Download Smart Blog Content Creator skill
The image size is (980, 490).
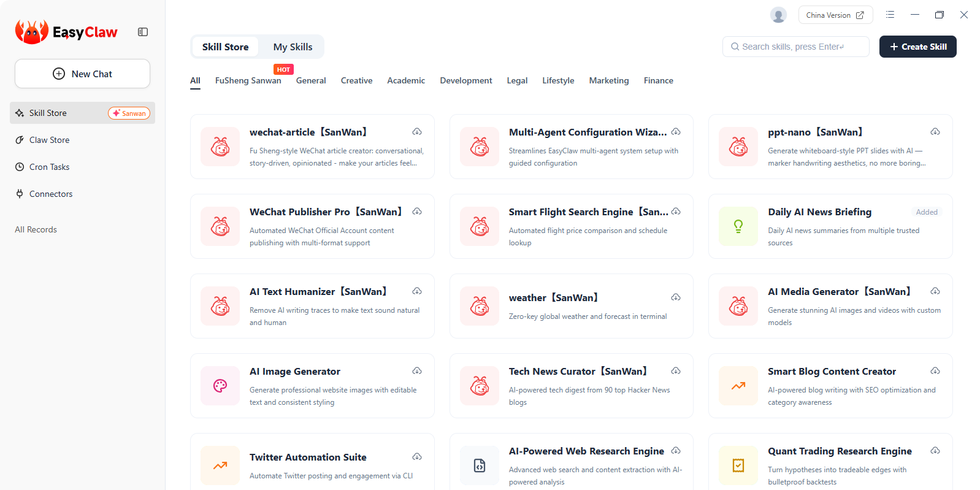point(935,371)
